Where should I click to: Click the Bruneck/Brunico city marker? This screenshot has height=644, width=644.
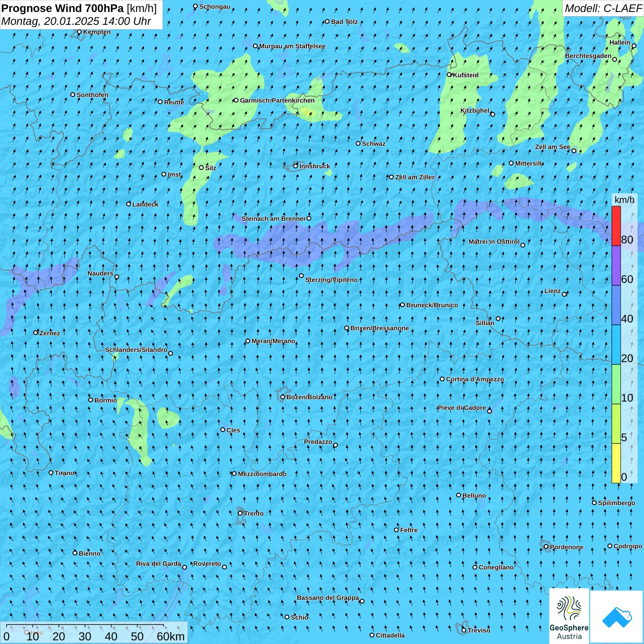pos(402,305)
